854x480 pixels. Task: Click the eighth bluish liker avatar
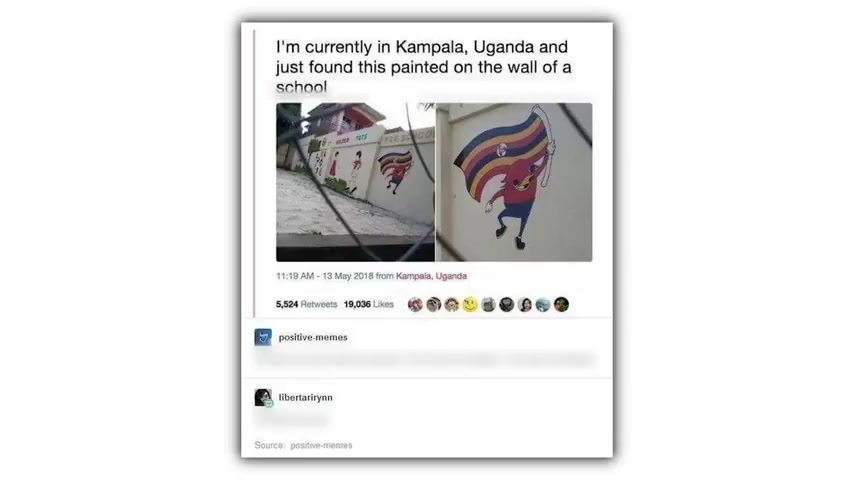coord(543,305)
